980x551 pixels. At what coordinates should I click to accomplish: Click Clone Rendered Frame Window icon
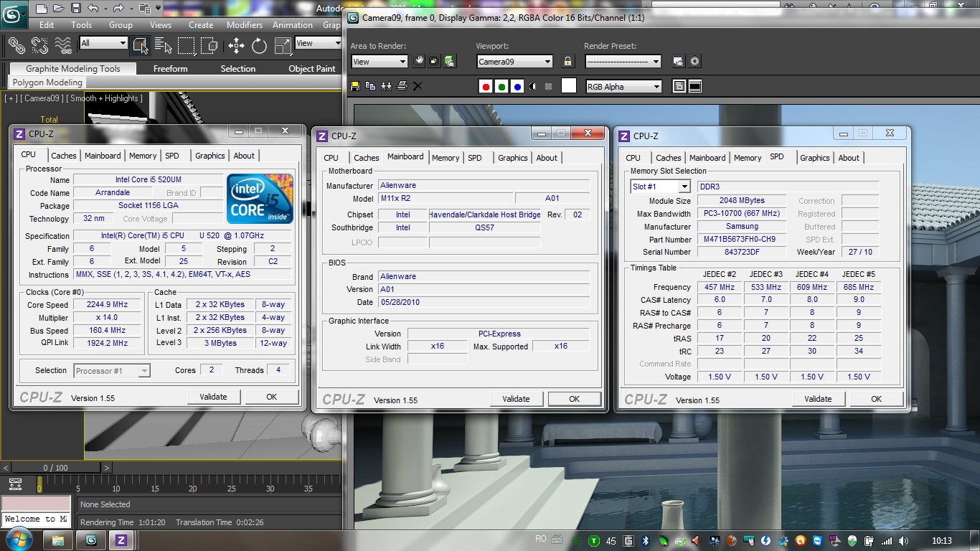(386, 86)
